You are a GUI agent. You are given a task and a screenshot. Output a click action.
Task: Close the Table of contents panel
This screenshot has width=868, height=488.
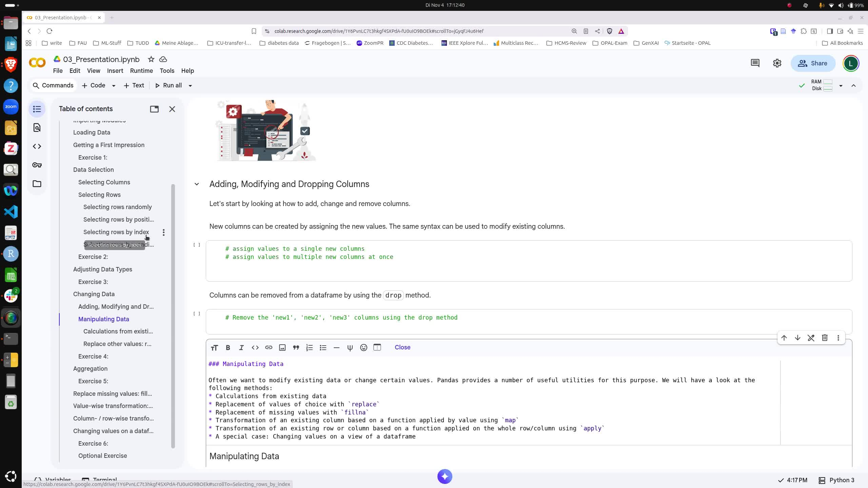coord(172,109)
